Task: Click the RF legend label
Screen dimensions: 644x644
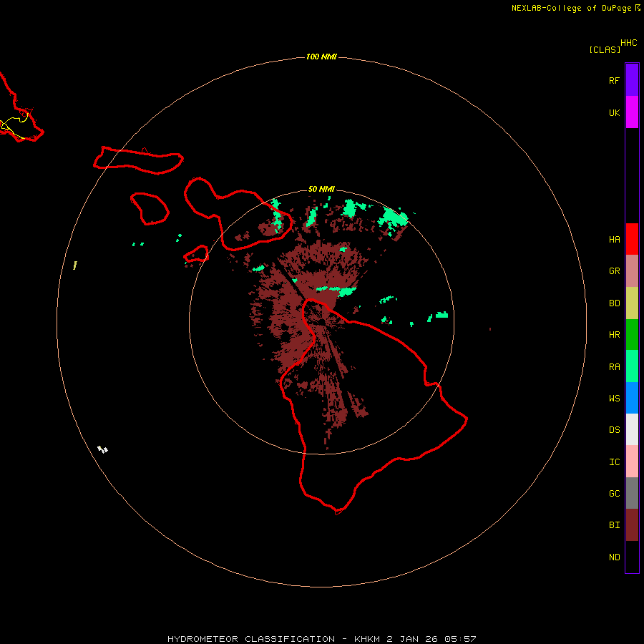Action: pyautogui.click(x=614, y=81)
